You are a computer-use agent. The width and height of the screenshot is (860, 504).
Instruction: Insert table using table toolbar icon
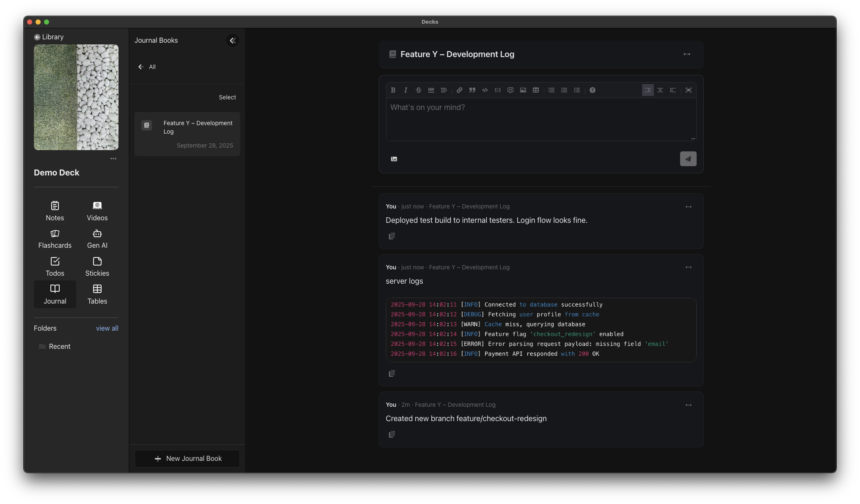(x=536, y=90)
